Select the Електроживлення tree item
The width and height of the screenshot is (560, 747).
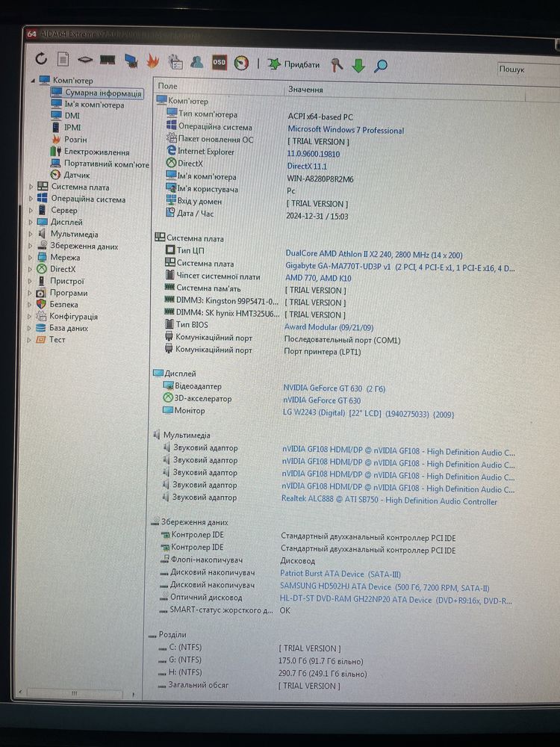click(90, 152)
